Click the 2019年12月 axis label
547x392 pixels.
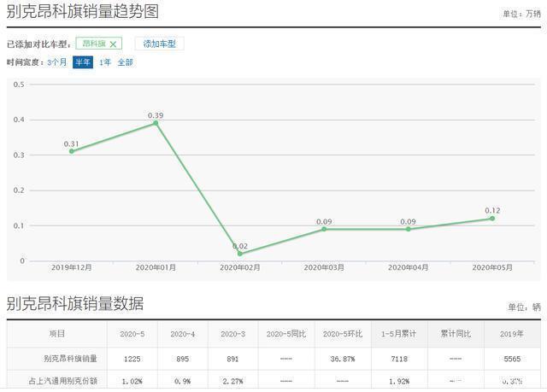[x=72, y=267]
